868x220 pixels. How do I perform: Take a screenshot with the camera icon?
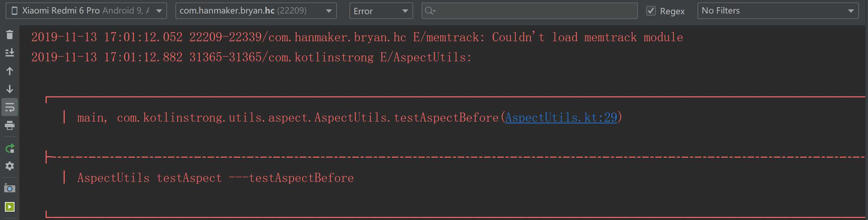[10, 188]
